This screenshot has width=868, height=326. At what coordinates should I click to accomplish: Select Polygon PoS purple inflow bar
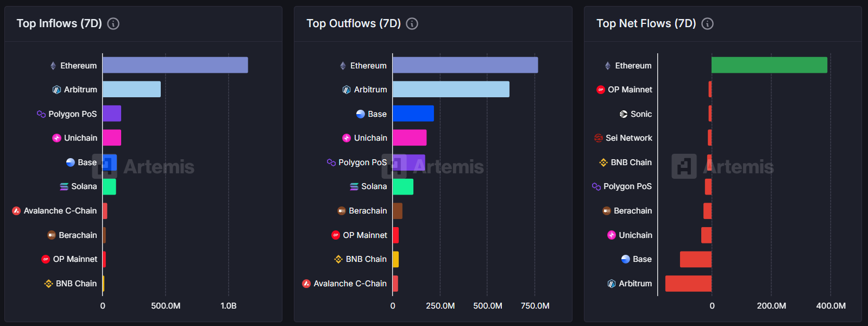pyautogui.click(x=112, y=114)
